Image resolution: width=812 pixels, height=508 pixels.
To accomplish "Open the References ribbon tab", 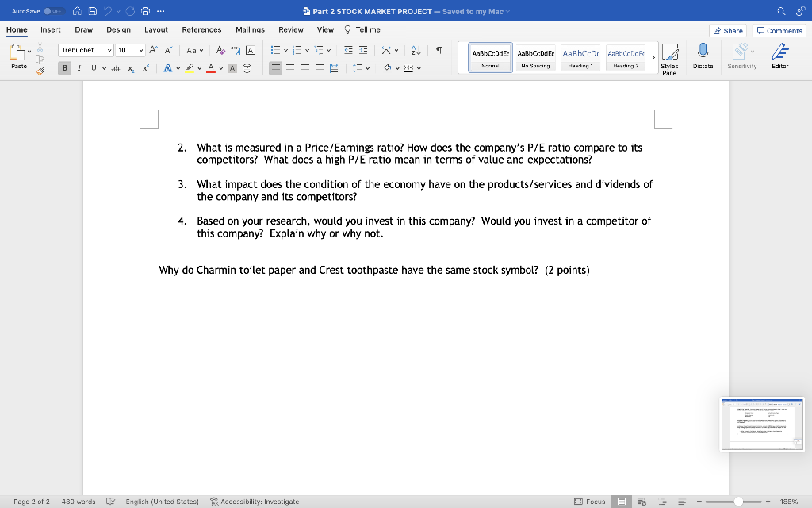I will click(201, 29).
